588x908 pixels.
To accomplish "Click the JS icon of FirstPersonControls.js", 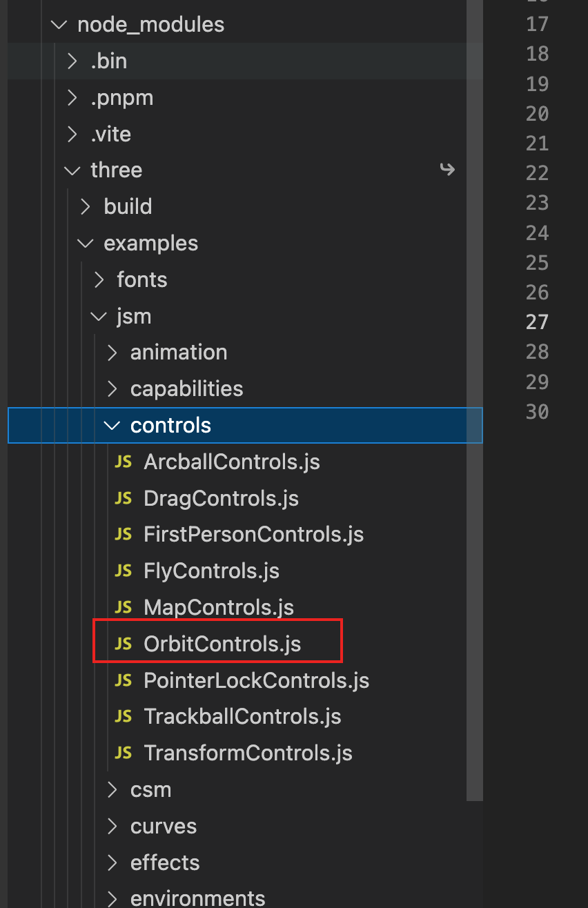I will [123, 535].
